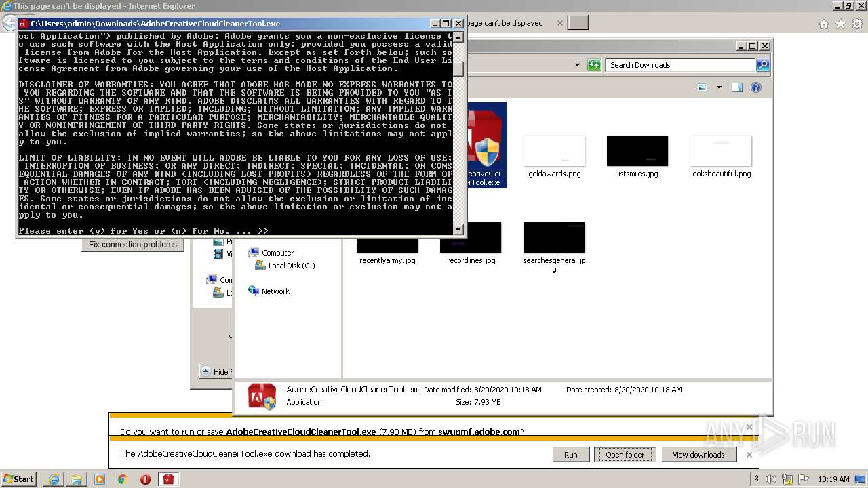Click Open folder button
The width and height of the screenshot is (868, 488).
click(x=625, y=455)
